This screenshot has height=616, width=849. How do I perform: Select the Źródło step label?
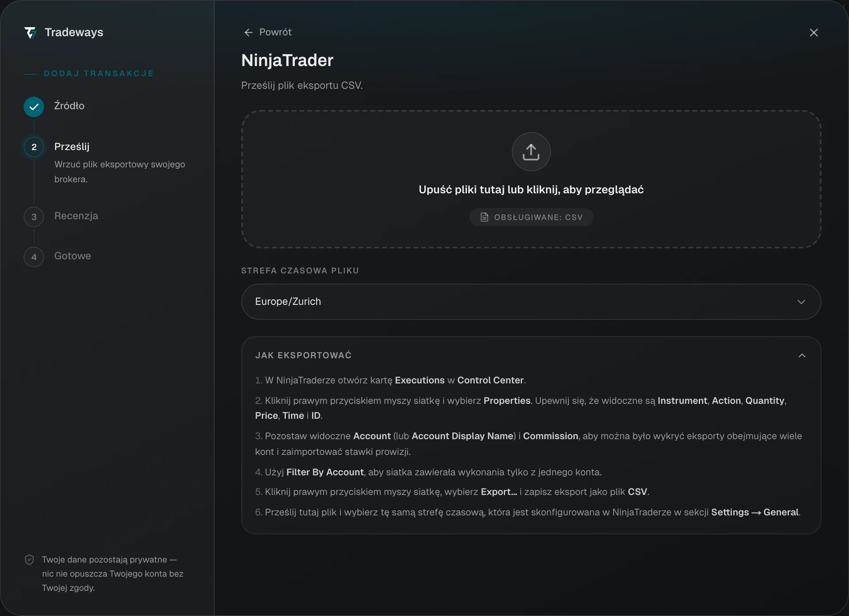pyautogui.click(x=69, y=106)
